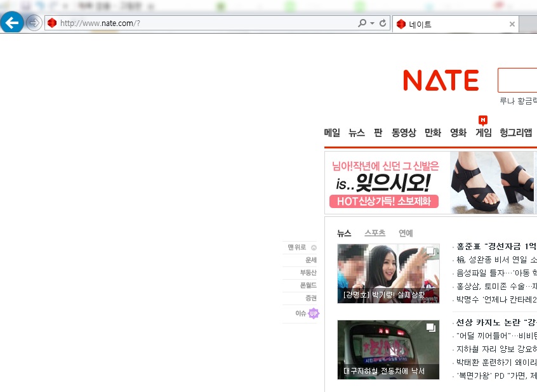Click the NATE logo
Screen dimensions: 537x392
coord(441,81)
